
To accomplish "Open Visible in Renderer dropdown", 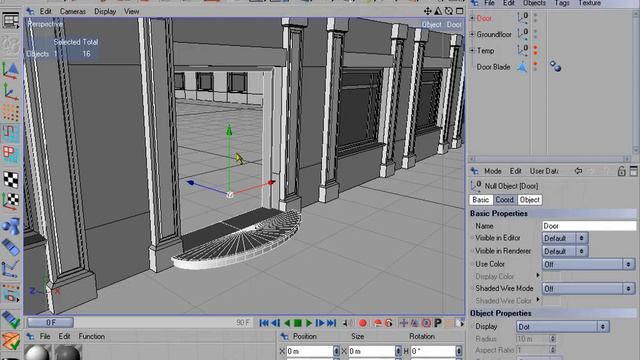I will (x=565, y=251).
